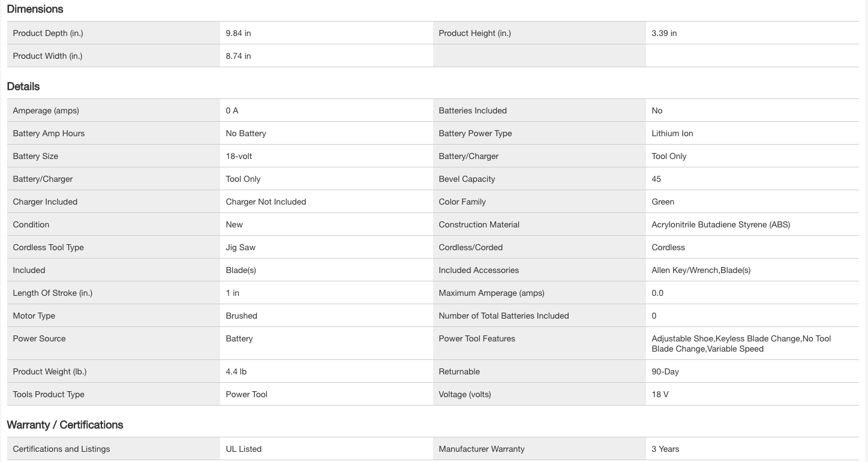Select the Product Height label

click(474, 33)
